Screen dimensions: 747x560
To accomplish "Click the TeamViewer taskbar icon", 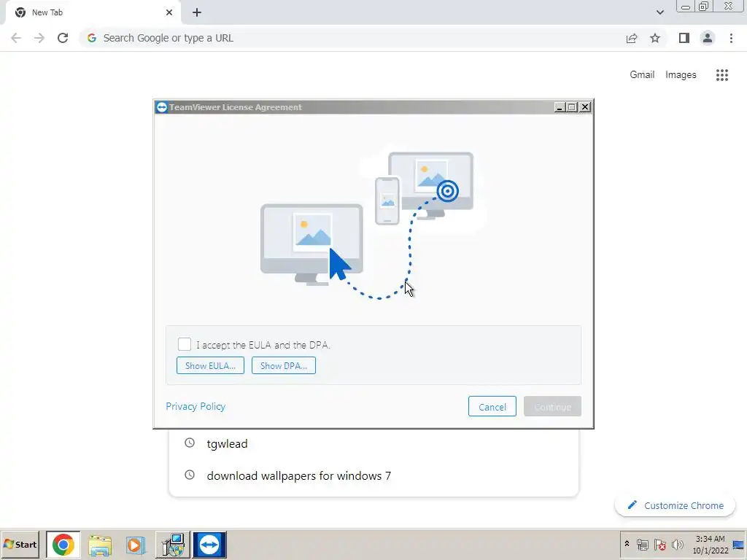I will click(x=209, y=545).
